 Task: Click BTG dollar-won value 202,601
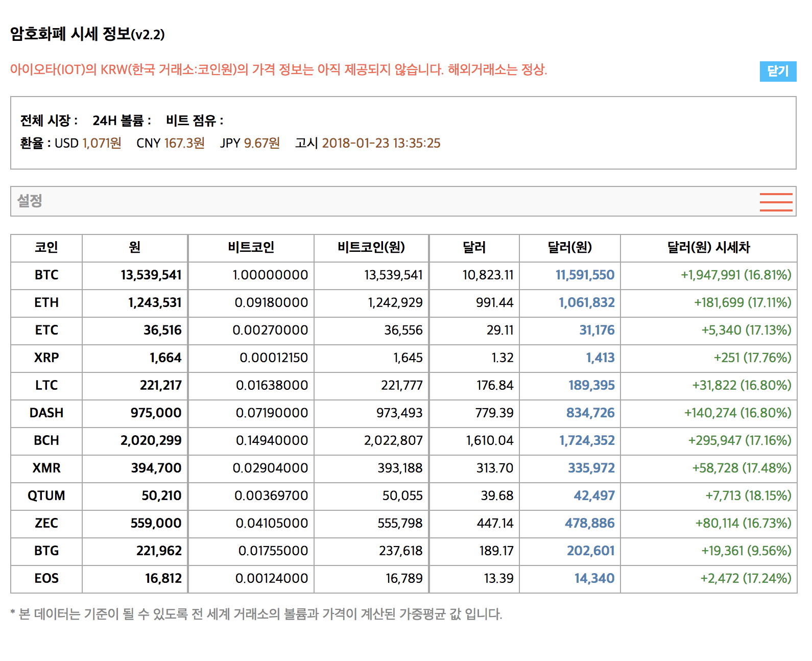point(591,551)
